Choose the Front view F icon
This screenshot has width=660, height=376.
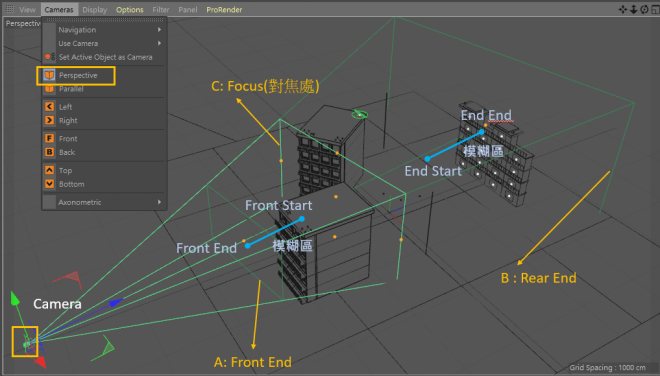tap(49, 139)
